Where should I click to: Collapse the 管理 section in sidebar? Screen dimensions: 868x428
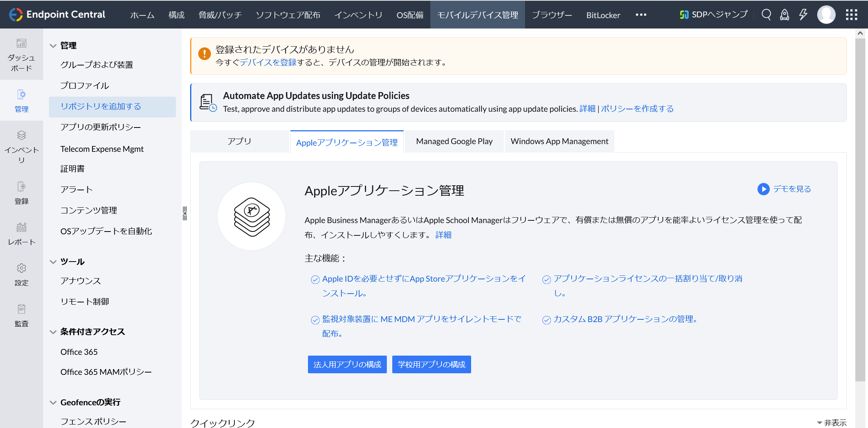[53, 46]
